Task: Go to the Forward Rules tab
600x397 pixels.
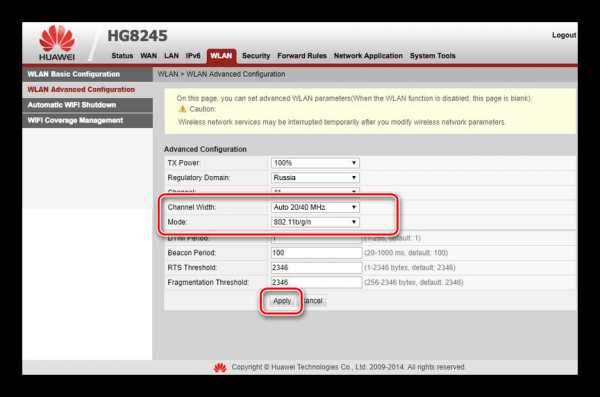Action: point(302,56)
